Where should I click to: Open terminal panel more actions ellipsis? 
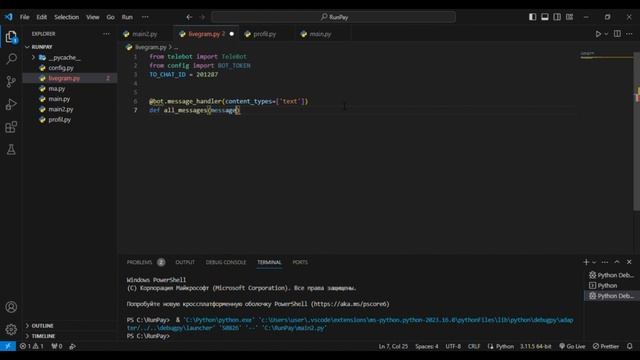[605, 262]
